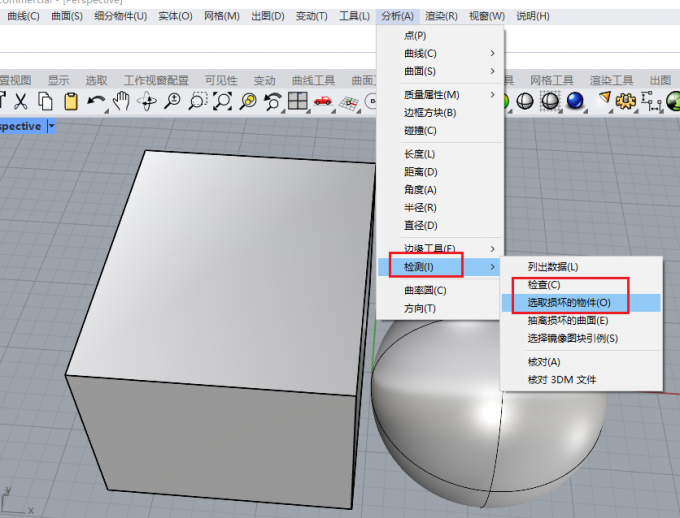This screenshot has height=518, width=680.
Task: Switch to the 选取 toolbar tab
Action: coord(96,80)
